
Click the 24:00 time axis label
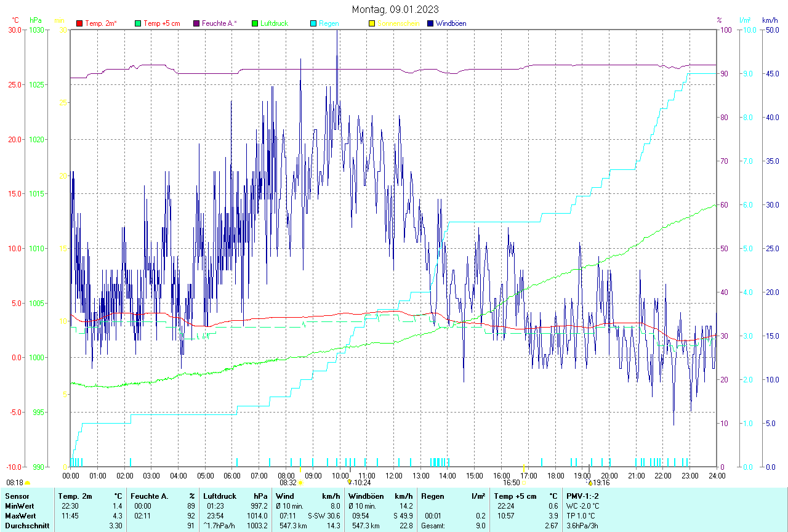tap(717, 476)
